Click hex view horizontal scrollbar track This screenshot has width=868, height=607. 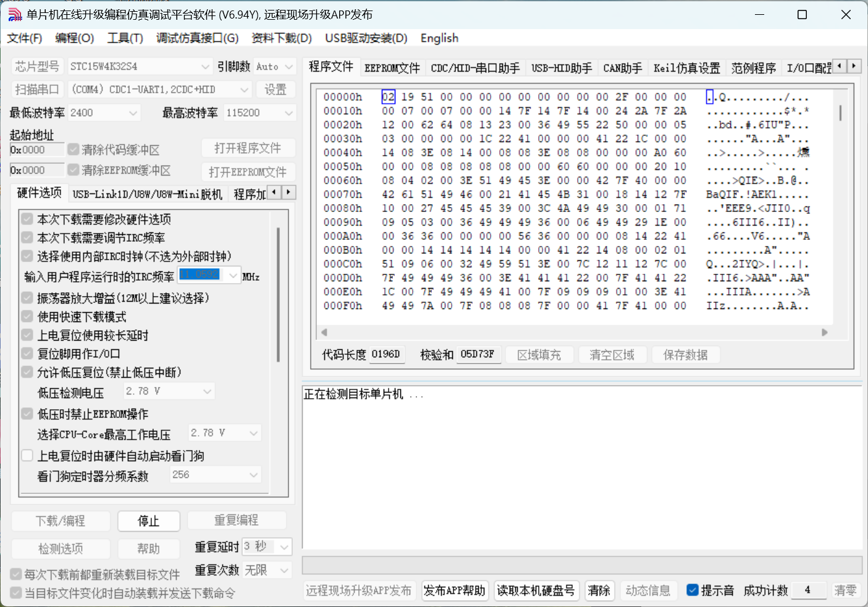[x=574, y=333]
